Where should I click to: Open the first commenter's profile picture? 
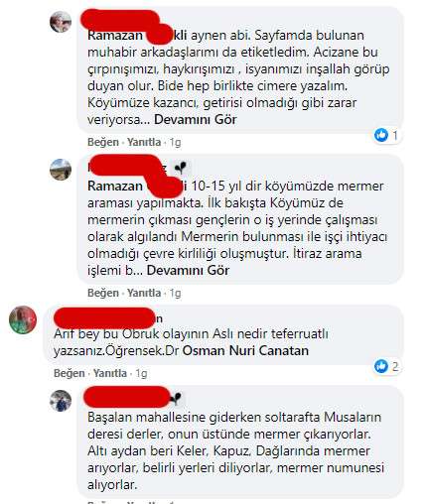coord(61,22)
